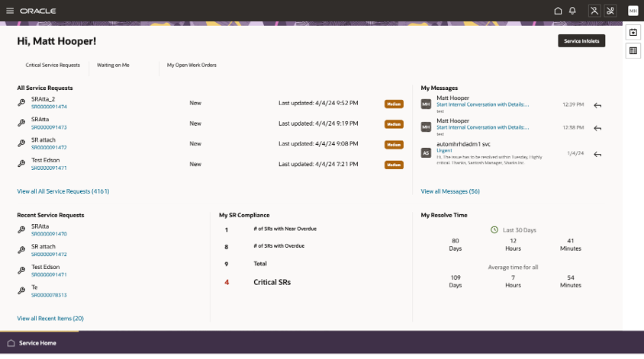Click the Last 30 Days clock icon

coord(494,229)
